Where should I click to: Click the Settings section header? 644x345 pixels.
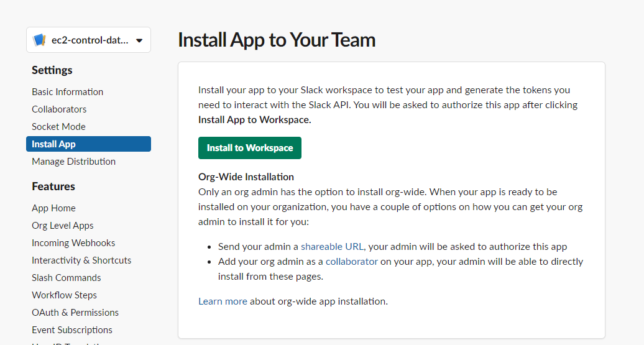(x=52, y=70)
